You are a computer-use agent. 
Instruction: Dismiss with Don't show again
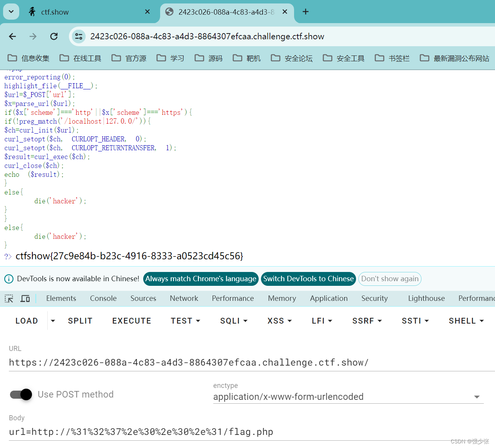(x=390, y=279)
